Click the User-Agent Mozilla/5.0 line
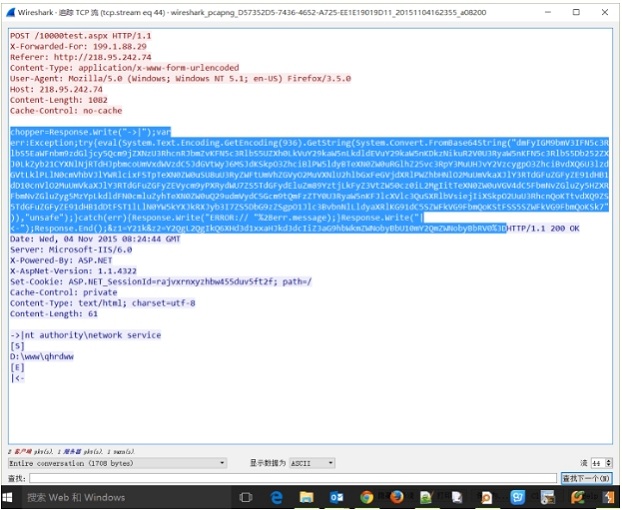The height and width of the screenshot is (510, 622). click(180, 79)
